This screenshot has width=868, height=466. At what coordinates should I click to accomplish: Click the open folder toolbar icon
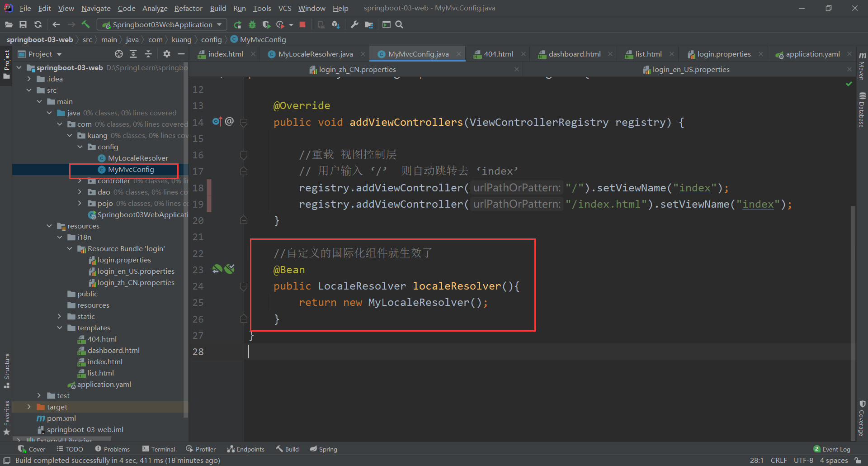[x=9, y=24]
